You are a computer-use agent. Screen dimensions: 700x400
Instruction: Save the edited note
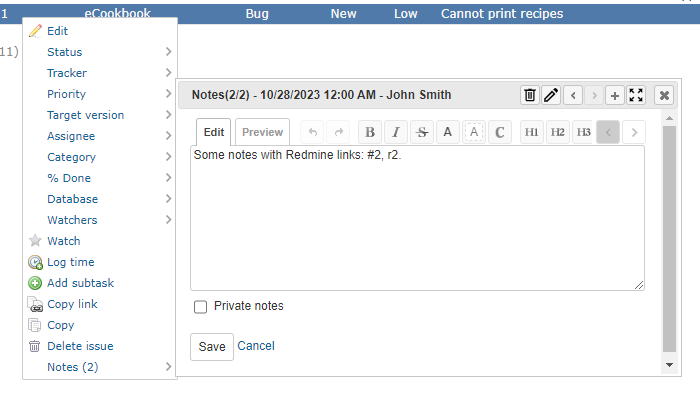click(x=212, y=346)
